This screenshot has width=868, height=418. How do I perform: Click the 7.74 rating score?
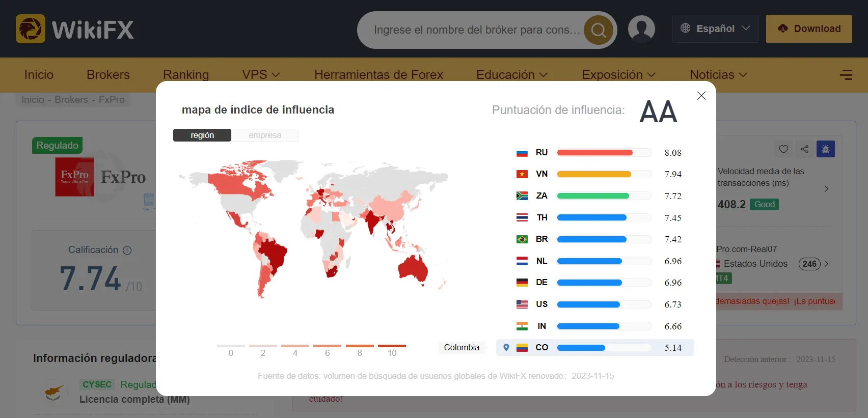[x=91, y=279]
